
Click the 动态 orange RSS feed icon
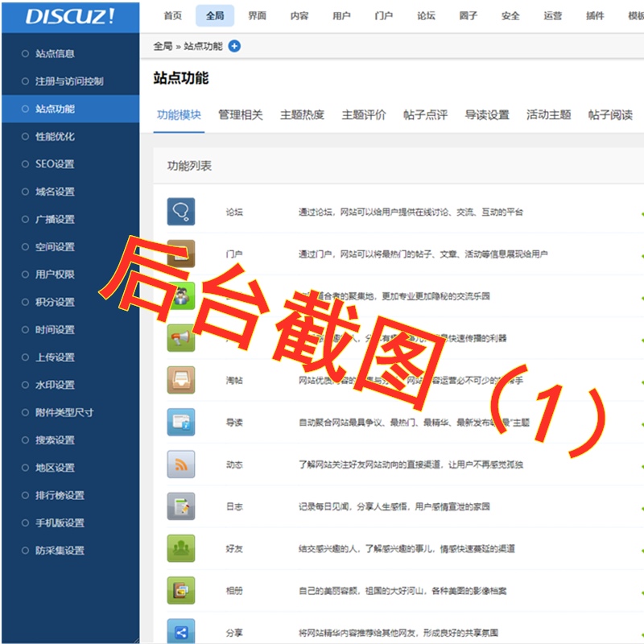click(x=181, y=464)
